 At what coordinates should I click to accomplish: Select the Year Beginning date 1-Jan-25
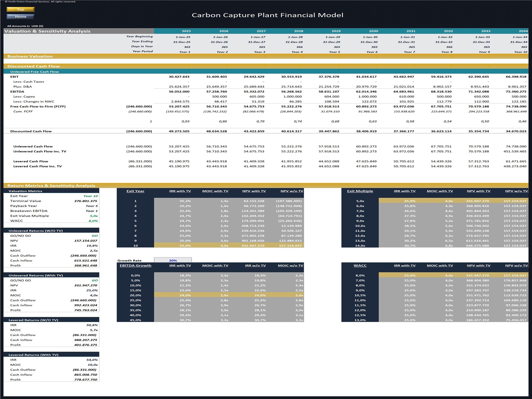point(183,37)
